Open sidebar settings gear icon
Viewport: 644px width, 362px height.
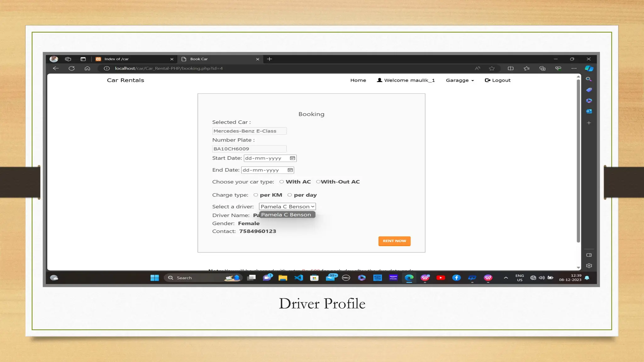point(589,266)
